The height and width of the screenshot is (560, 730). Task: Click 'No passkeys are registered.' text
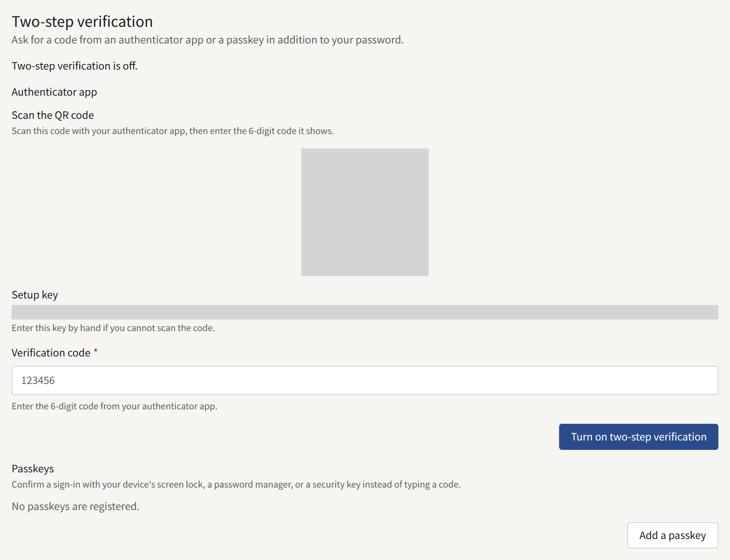click(75, 506)
